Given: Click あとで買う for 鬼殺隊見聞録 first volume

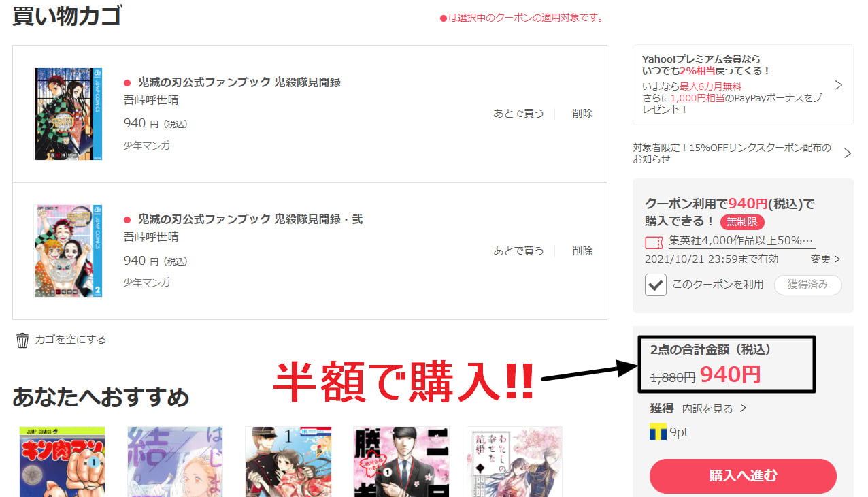Looking at the screenshot, I should 518,114.
